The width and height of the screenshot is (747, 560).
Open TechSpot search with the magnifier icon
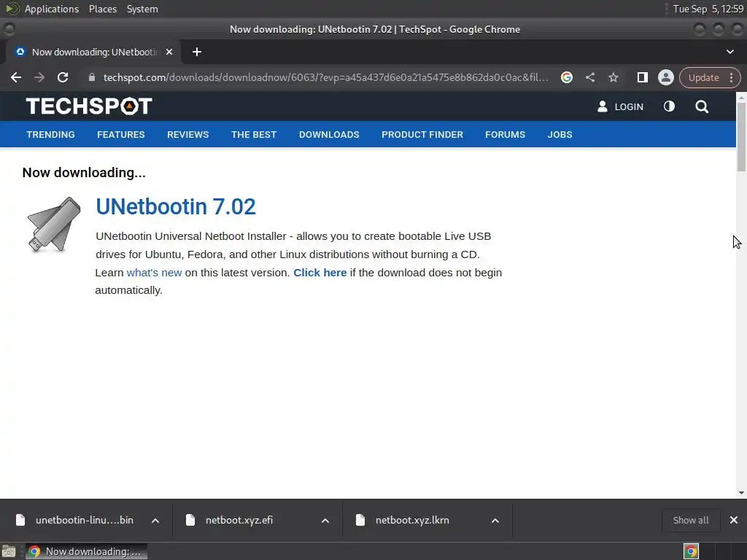coord(702,106)
